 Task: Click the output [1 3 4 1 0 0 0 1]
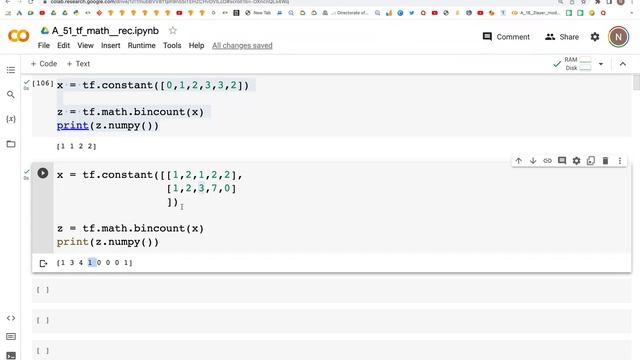click(x=95, y=262)
